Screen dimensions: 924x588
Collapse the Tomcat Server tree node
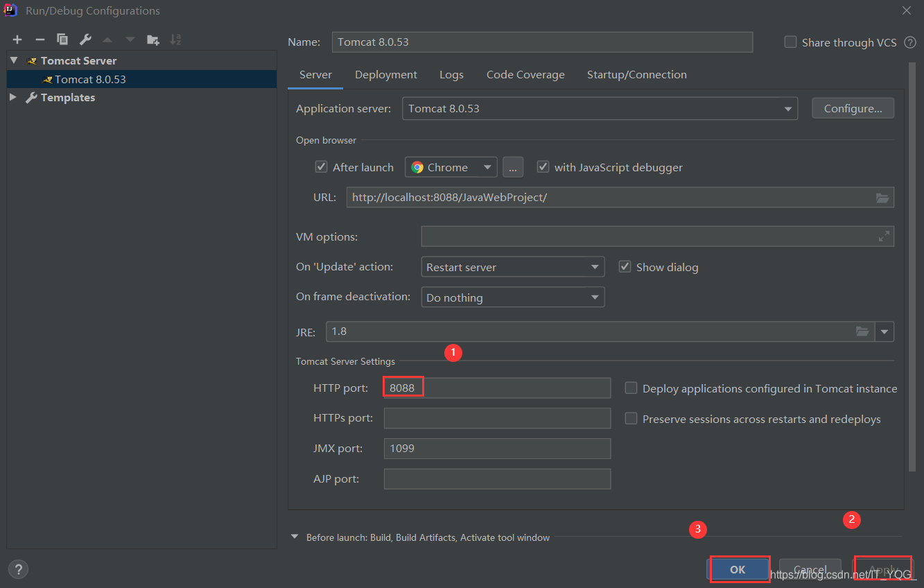coord(14,60)
